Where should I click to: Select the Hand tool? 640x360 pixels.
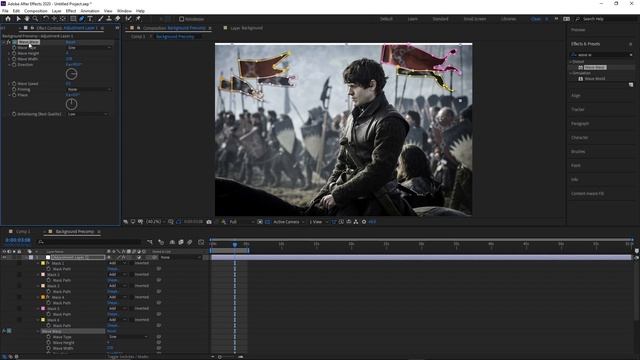(27, 19)
